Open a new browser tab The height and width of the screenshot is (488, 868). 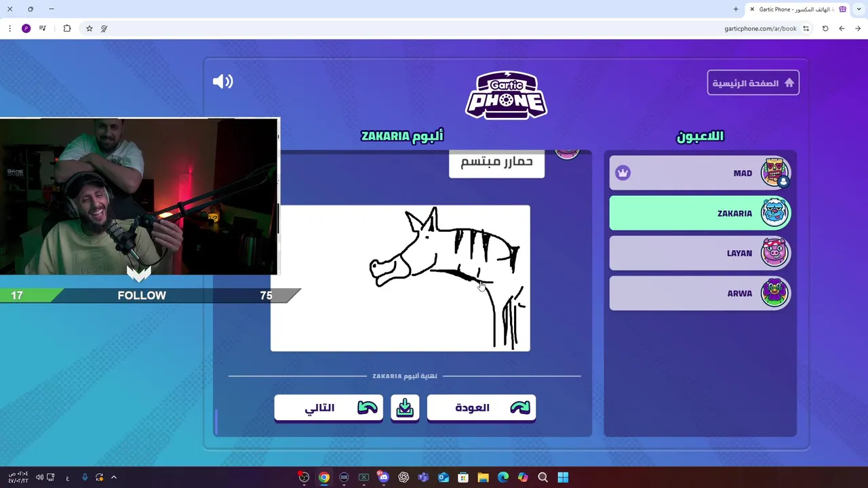[x=736, y=9]
